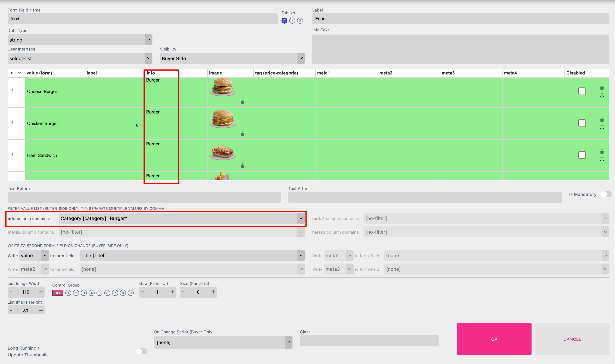This screenshot has height=364, width=615.
Task: Toggle Long Running Update Thumbnails switch
Action: tap(142, 351)
